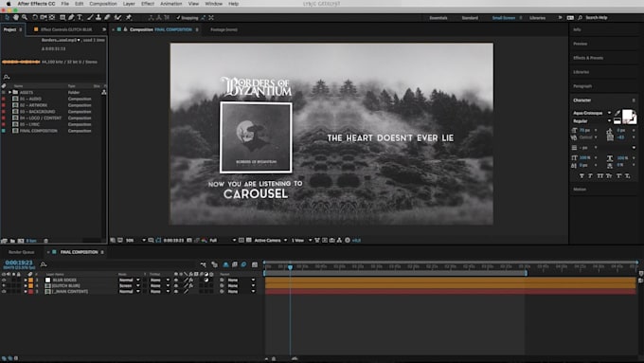Select FINAL COMPOSITION in project list
Viewport: 644px width, 363px height.
click(x=39, y=131)
